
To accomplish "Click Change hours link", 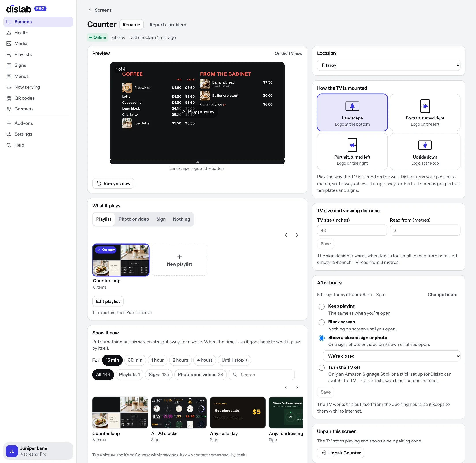I will click(x=442, y=295).
